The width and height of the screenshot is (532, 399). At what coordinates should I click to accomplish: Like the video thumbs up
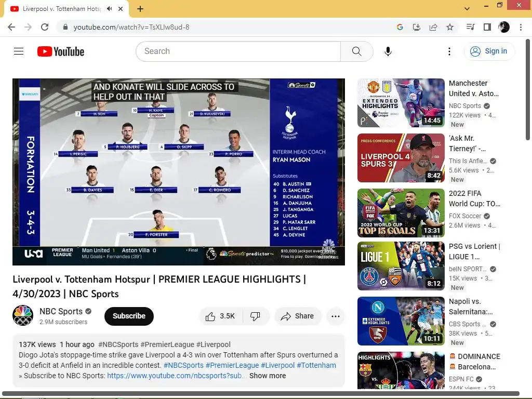(221, 316)
